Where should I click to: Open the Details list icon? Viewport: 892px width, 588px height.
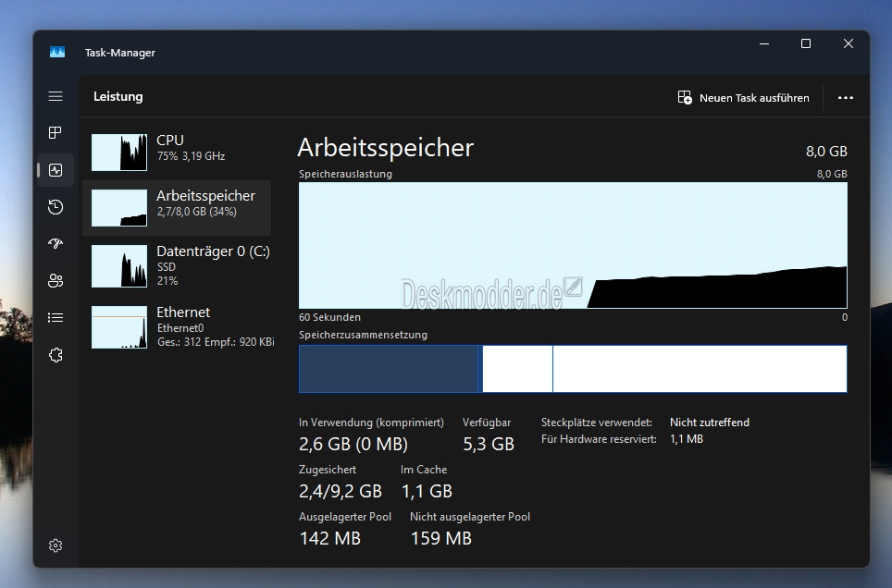56,318
